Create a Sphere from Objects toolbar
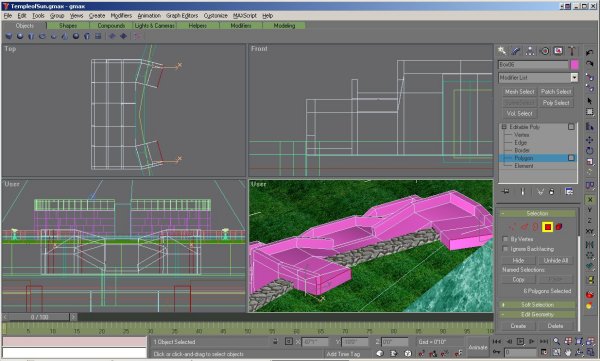The height and width of the screenshot is (361, 600). (x=20, y=36)
